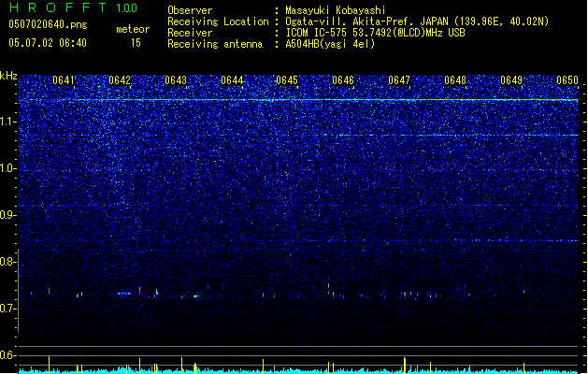Click the kHz axis unit label
Image resolution: width=588 pixels, height=374 pixels.
(8, 76)
